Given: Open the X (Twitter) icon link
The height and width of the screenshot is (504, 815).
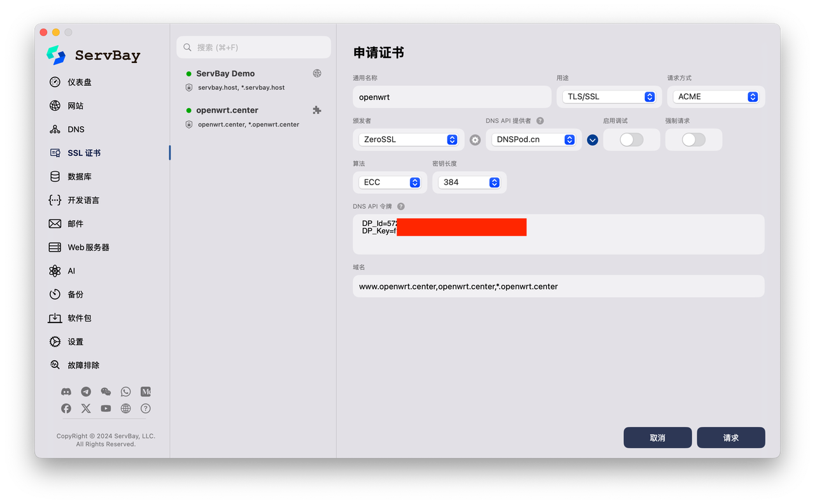Looking at the screenshot, I should click(x=86, y=409).
